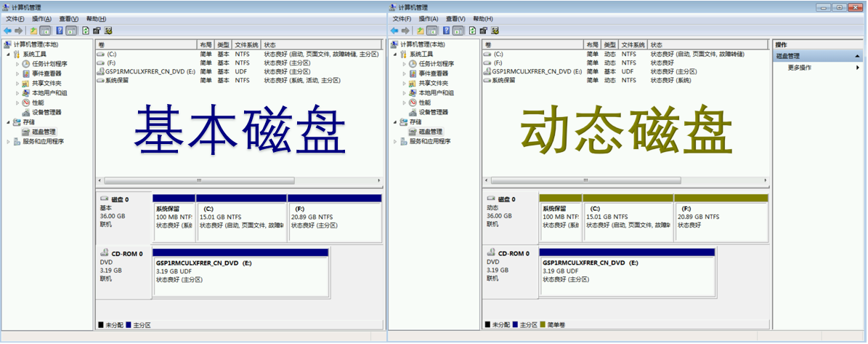Open 查看(V) menu in dynamic disk window
868x344 pixels.
tap(455, 19)
